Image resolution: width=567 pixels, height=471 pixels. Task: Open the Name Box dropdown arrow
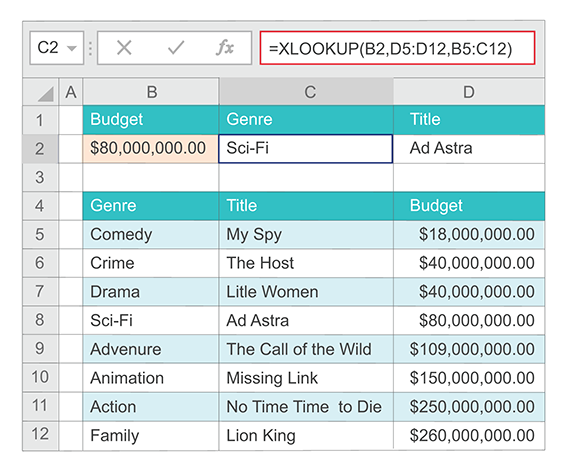(72, 48)
